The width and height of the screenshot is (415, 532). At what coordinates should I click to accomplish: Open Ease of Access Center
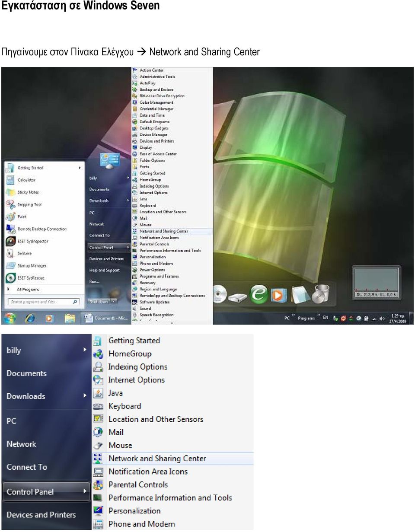pos(158,154)
